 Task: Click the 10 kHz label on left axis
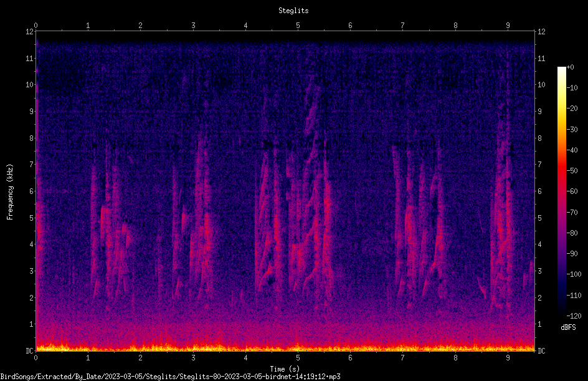[x=30, y=84]
